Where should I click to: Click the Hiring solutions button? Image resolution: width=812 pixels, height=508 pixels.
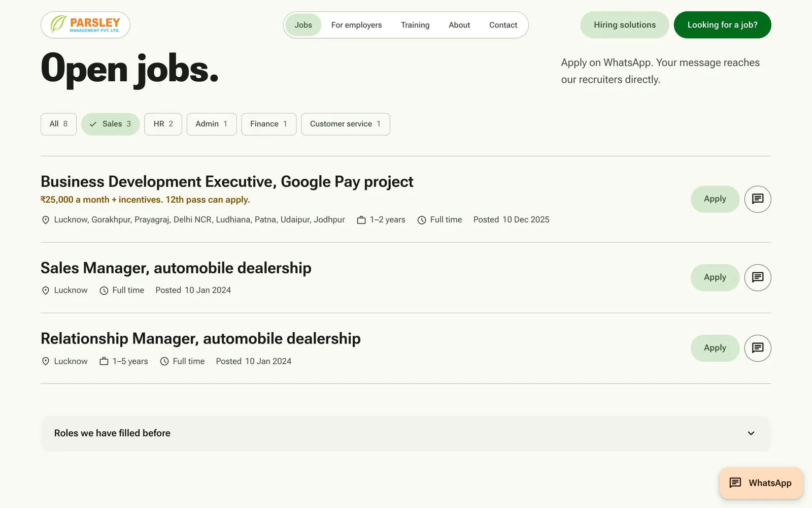tap(625, 25)
